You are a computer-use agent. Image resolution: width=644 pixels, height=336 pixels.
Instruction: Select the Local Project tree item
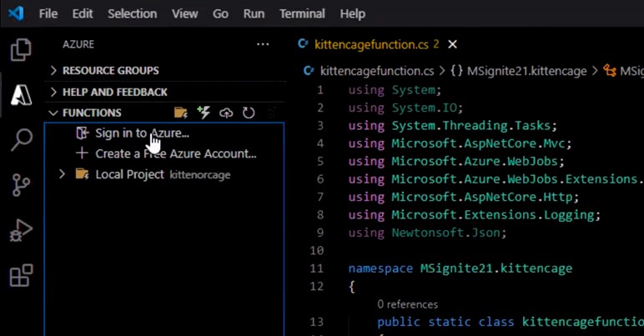(164, 174)
